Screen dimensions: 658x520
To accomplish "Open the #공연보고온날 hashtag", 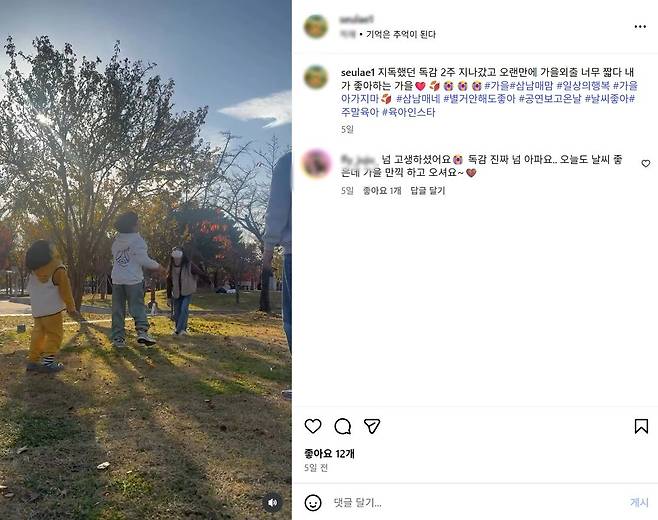I will point(550,99).
